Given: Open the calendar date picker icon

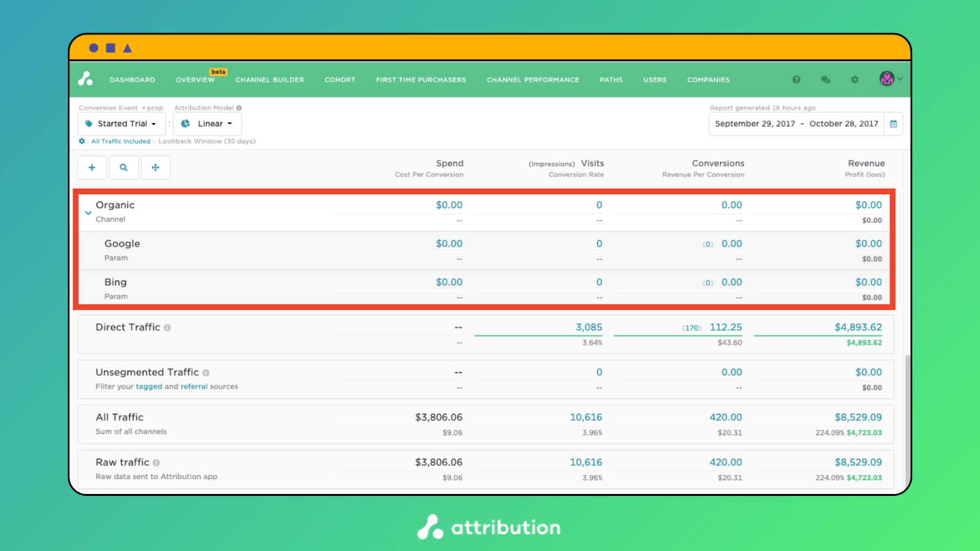Looking at the screenshot, I should 894,124.
